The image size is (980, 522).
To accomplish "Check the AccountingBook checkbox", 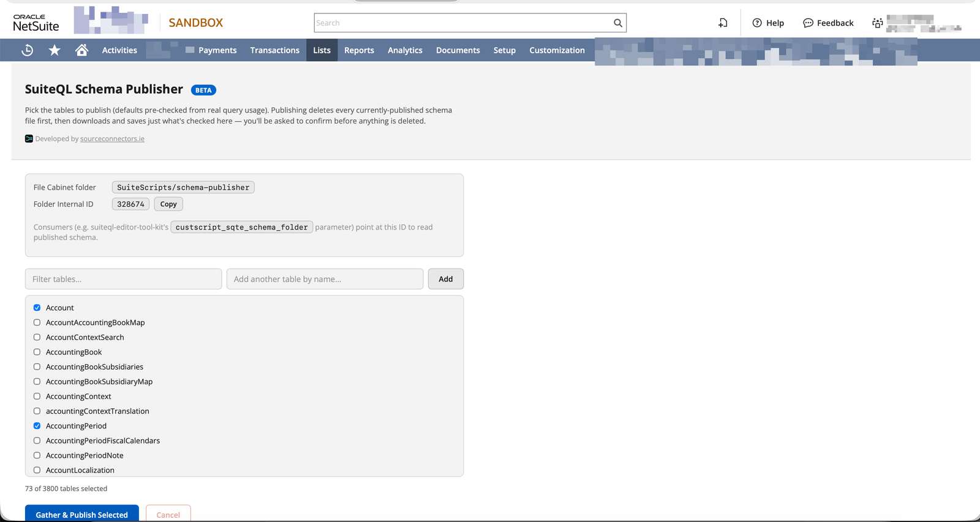I will click(x=37, y=352).
